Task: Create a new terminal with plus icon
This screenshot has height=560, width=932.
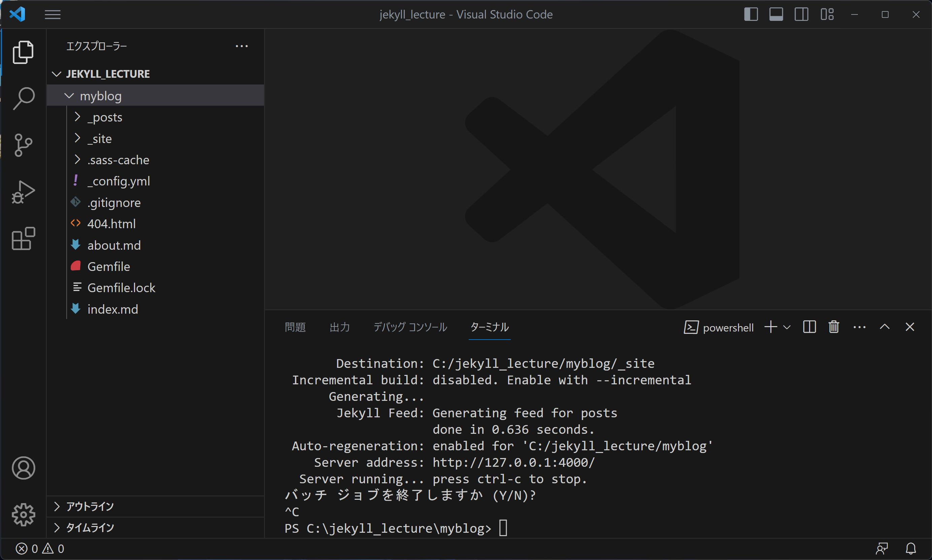Action: pos(771,327)
